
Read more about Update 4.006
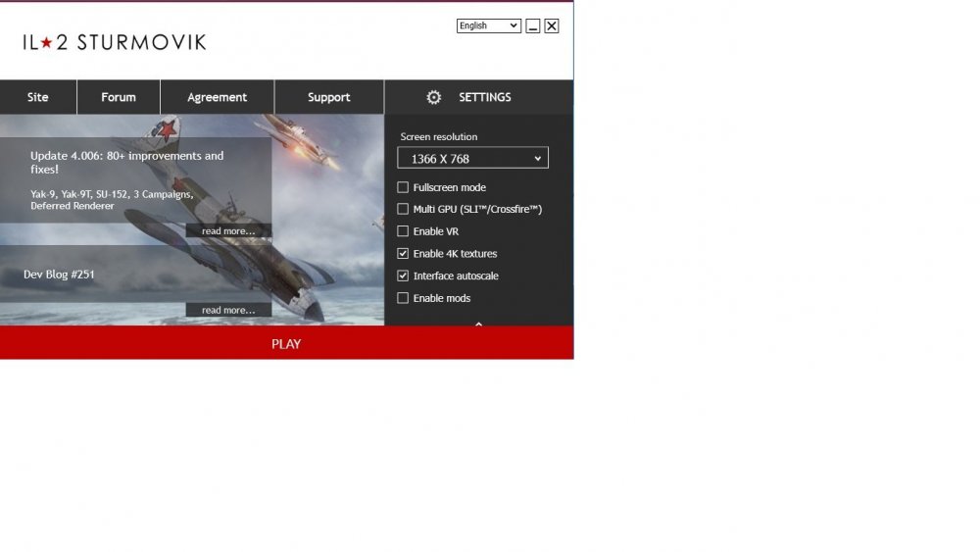228,230
